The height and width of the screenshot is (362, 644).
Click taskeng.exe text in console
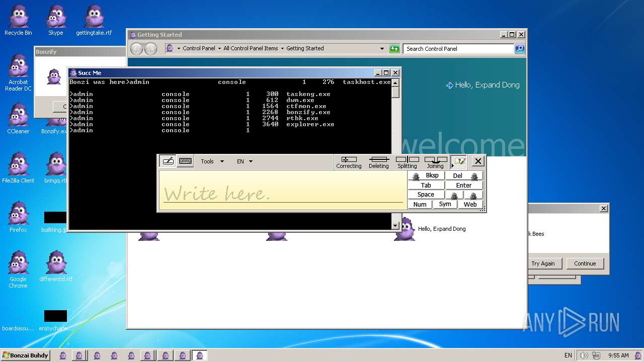pyautogui.click(x=308, y=94)
